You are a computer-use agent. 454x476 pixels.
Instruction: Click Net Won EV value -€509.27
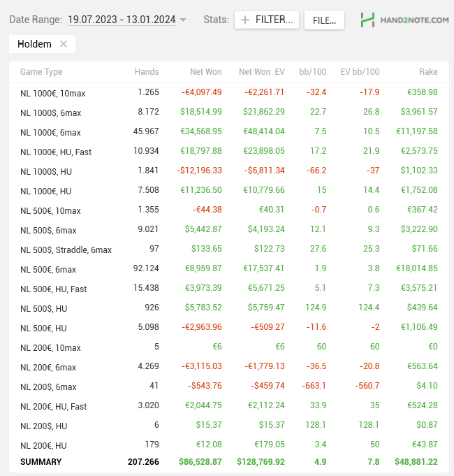[268, 327]
